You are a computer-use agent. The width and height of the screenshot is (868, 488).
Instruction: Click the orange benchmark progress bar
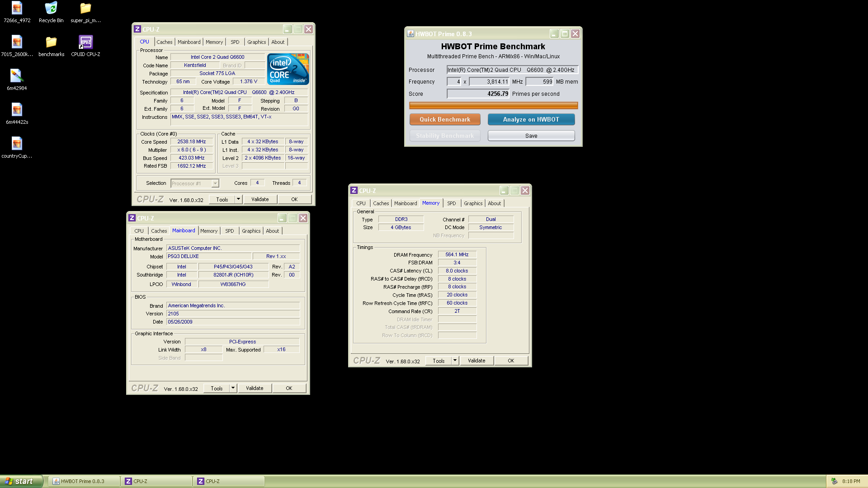[x=494, y=106]
